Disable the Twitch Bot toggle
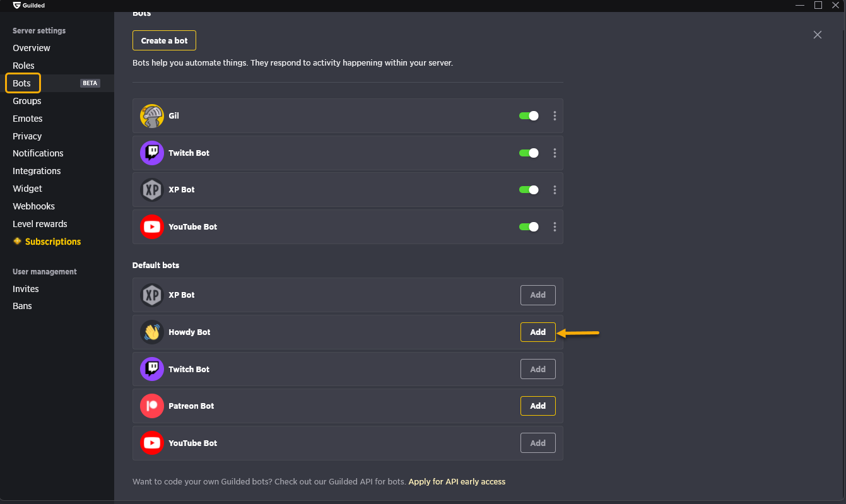Image resolution: width=846 pixels, height=504 pixels. coord(529,153)
